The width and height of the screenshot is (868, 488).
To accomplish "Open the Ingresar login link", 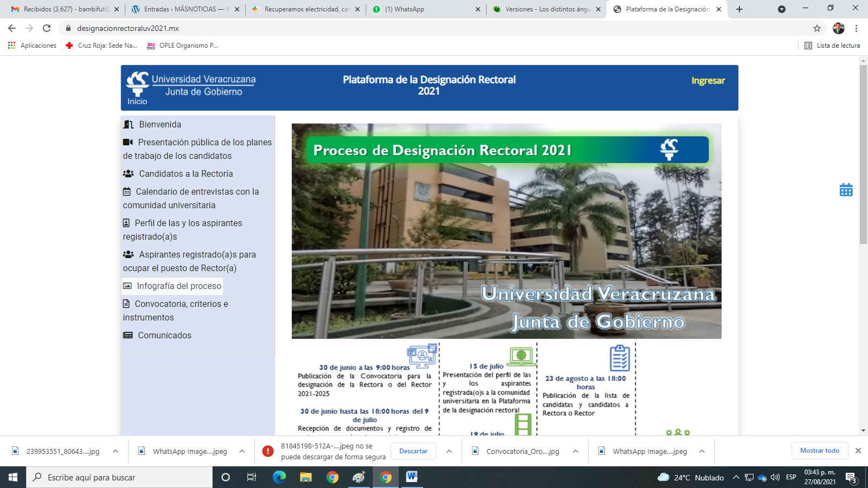I will (708, 81).
